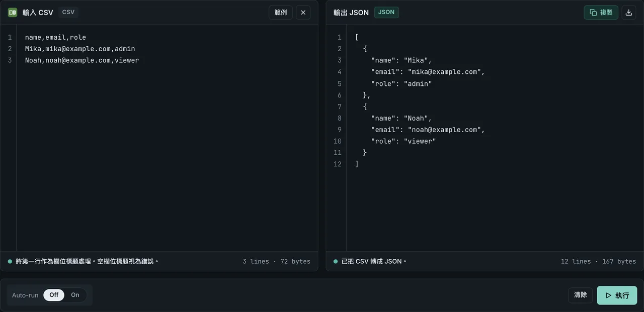Click the 3 lines · 72 bytes counter
Image resolution: width=644 pixels, height=312 pixels.
[x=276, y=261]
